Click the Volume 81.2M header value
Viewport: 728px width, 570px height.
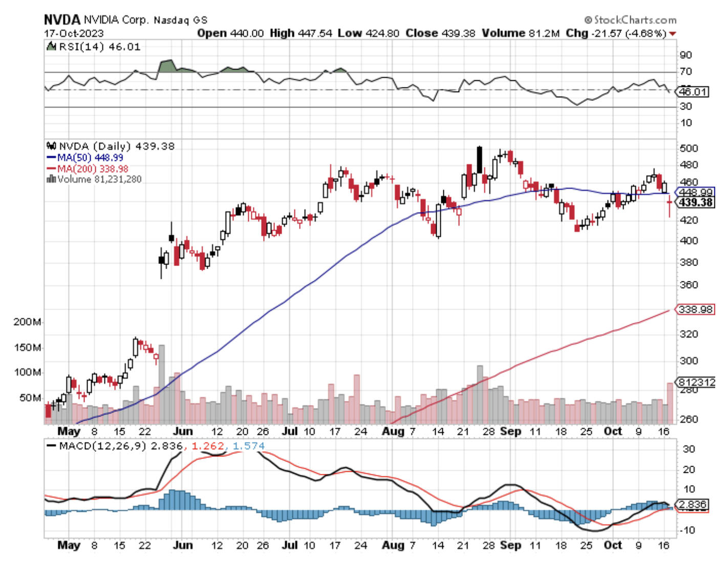521,33
